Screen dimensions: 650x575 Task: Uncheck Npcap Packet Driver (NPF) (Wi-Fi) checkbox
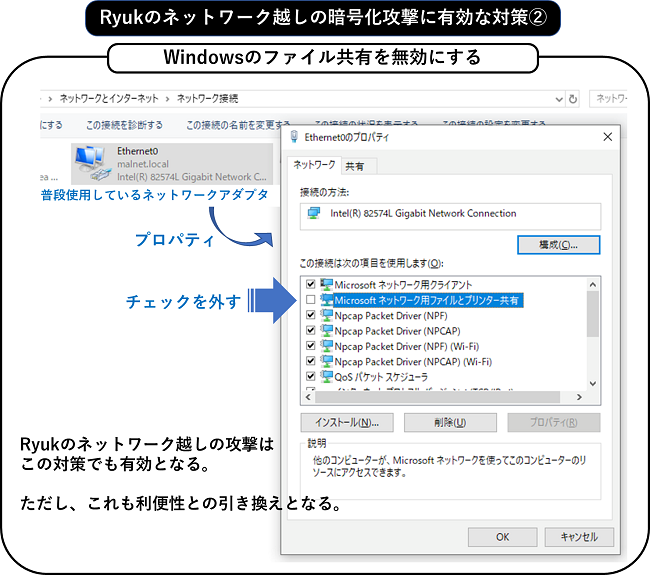[x=310, y=345]
